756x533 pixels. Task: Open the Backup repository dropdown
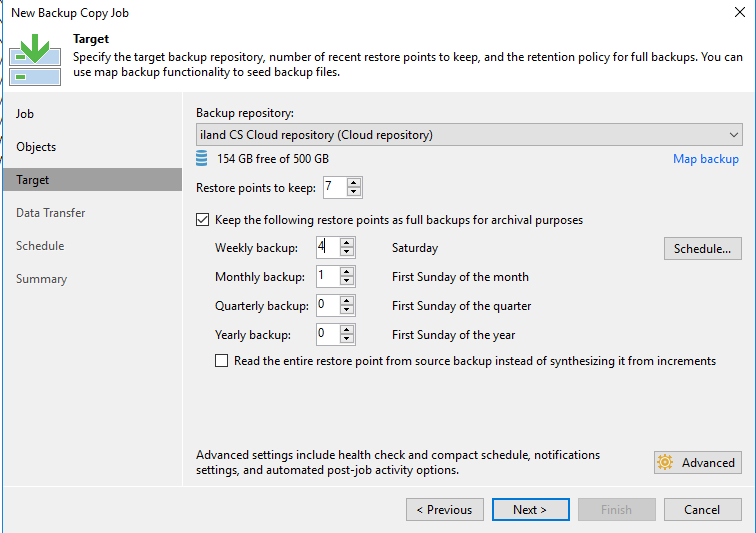733,134
